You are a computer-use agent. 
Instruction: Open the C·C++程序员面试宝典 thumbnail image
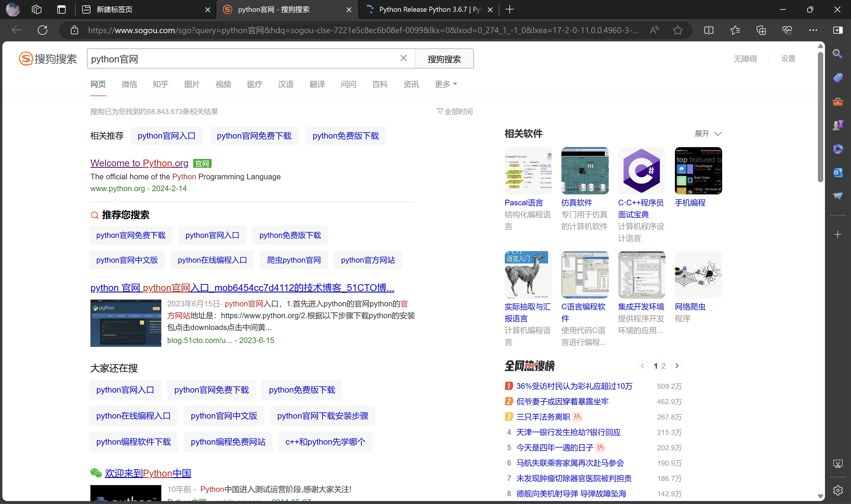tap(641, 170)
